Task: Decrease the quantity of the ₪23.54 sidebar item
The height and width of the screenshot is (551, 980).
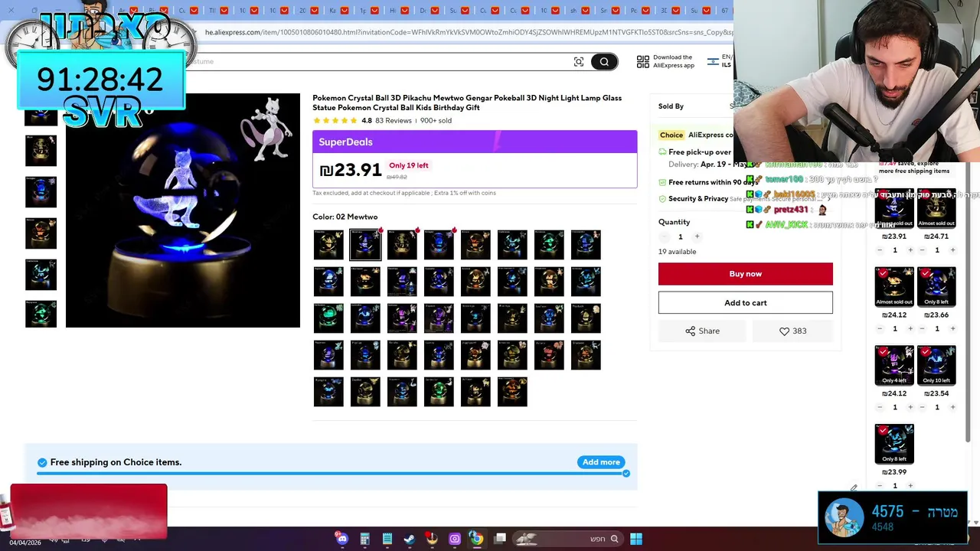Action: [x=922, y=407]
